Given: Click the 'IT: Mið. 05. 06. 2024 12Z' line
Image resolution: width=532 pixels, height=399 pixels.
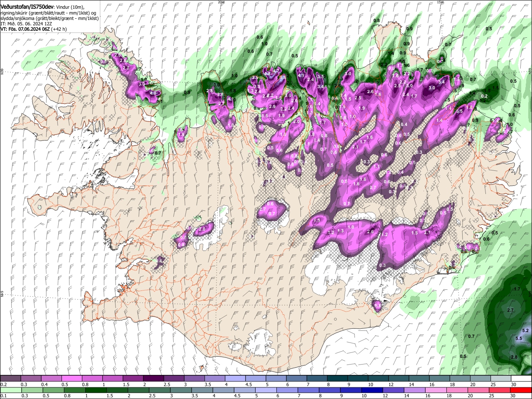Looking at the screenshot, I should (x=26, y=24).
